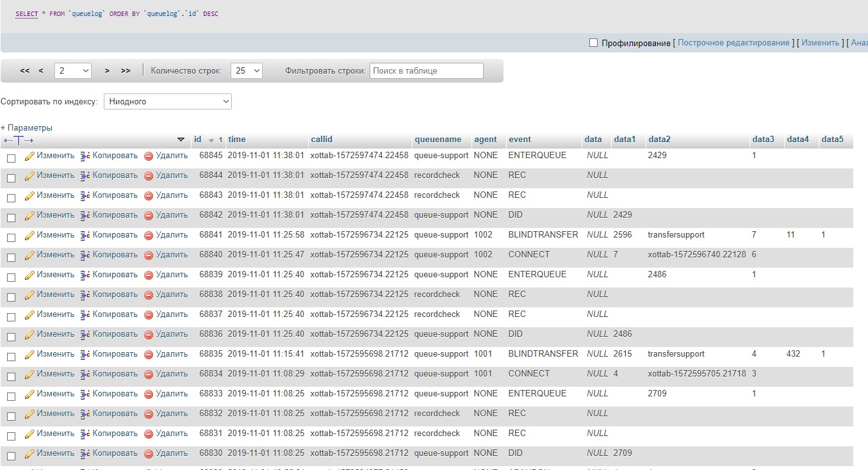Click the pencil edit icon for row 68845
The width and height of the screenshot is (868, 470).
click(x=29, y=156)
